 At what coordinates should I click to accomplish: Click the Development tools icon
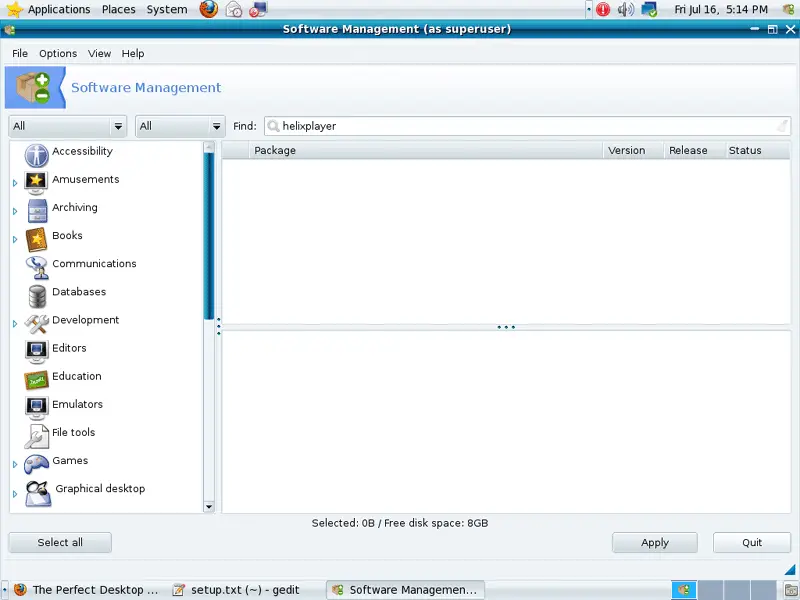(x=37, y=323)
